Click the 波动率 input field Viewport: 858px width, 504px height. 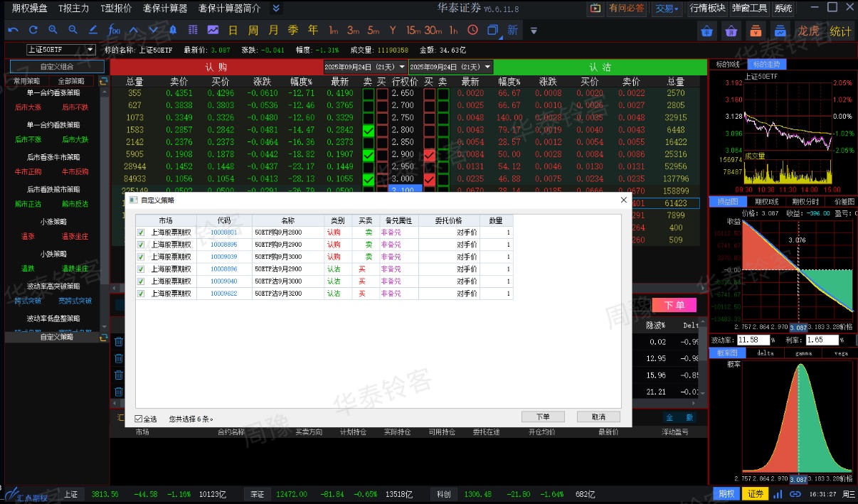(x=753, y=340)
